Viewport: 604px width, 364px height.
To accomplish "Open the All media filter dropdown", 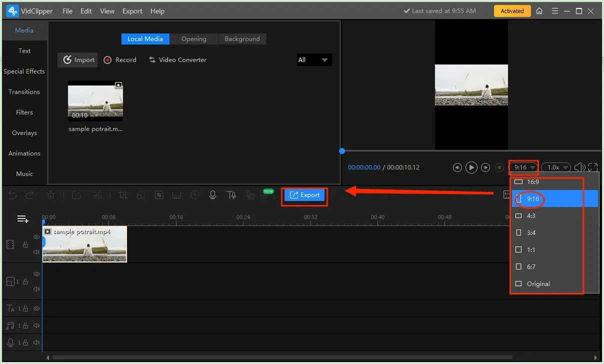I will click(314, 59).
